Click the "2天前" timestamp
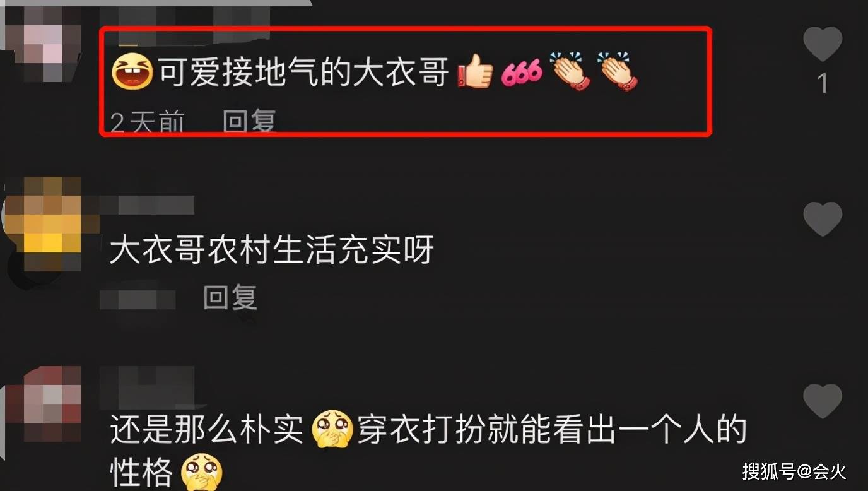 coord(148,122)
